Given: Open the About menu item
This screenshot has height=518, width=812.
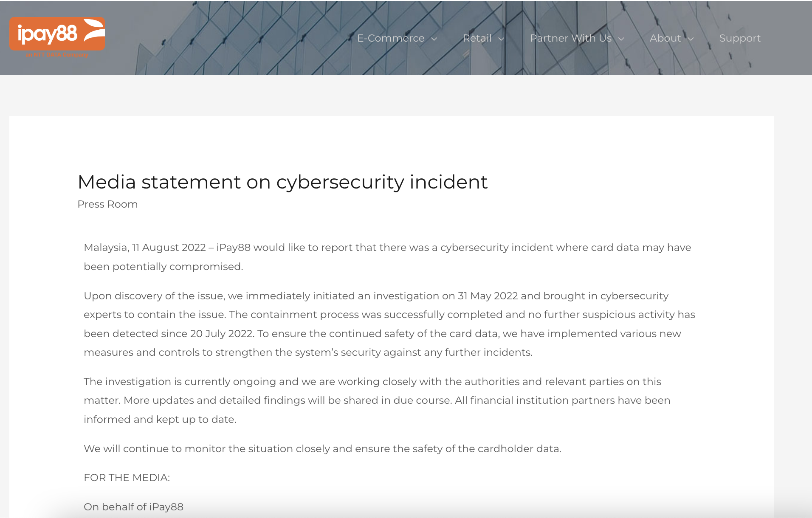Looking at the screenshot, I should 665,38.
